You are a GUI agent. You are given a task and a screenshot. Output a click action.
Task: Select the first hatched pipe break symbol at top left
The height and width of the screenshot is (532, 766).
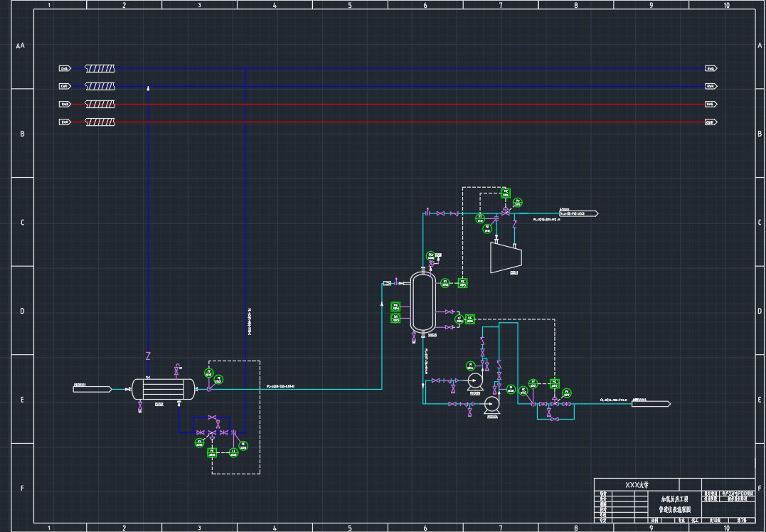(x=100, y=69)
